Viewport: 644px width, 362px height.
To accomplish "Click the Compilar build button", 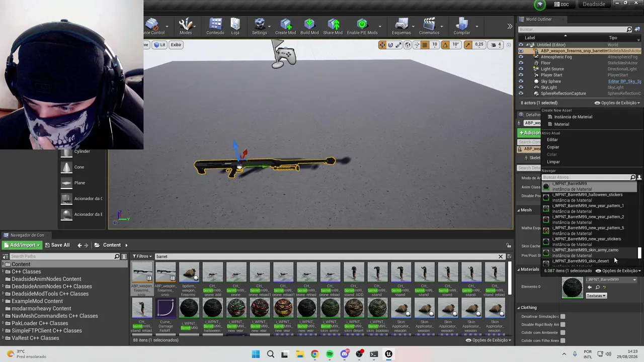I will [462, 27].
